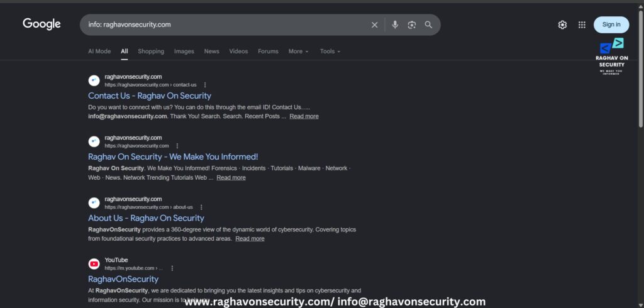Open search by image camera icon
This screenshot has width=644, height=308.
point(411,25)
